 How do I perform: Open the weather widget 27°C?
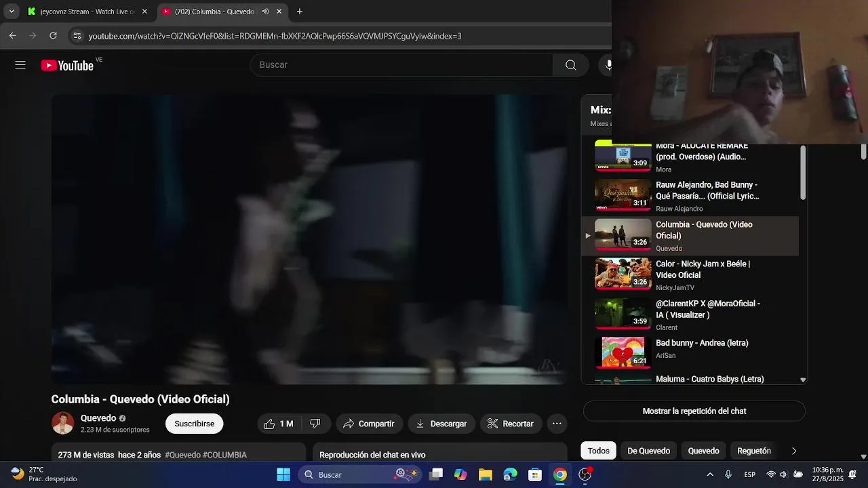click(44, 474)
